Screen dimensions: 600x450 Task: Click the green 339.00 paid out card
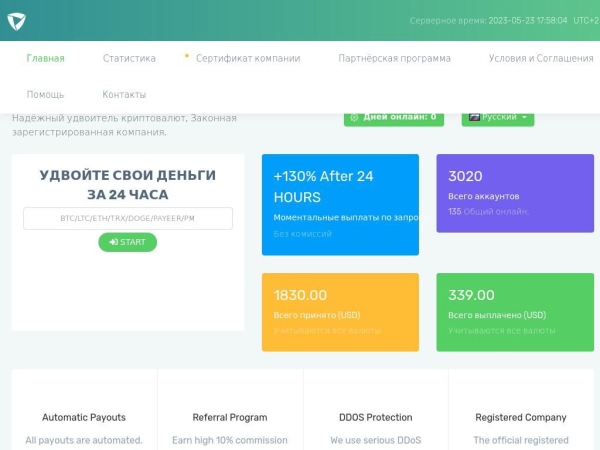coord(514,312)
